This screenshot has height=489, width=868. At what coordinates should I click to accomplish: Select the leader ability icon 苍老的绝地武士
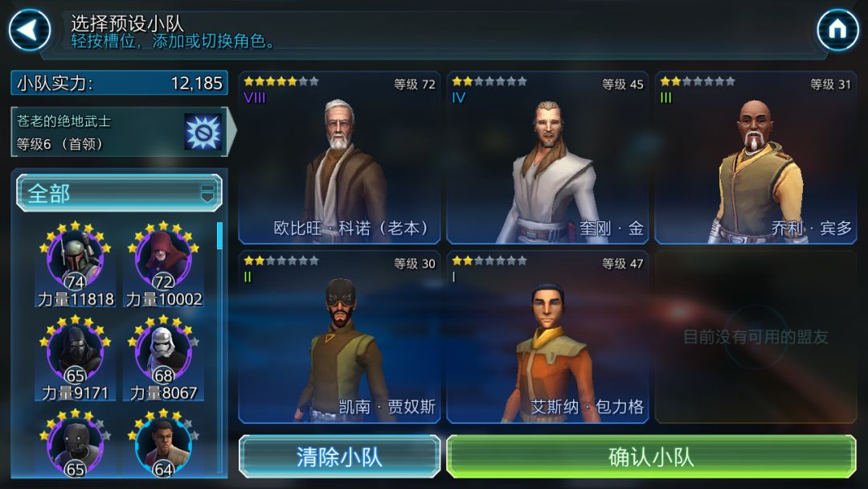pos(203,133)
